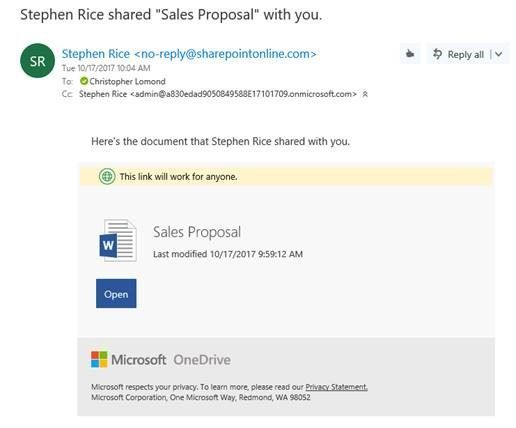Open the Privacy Statement link
Image resolution: width=516 pixels, height=428 pixels.
click(336, 387)
